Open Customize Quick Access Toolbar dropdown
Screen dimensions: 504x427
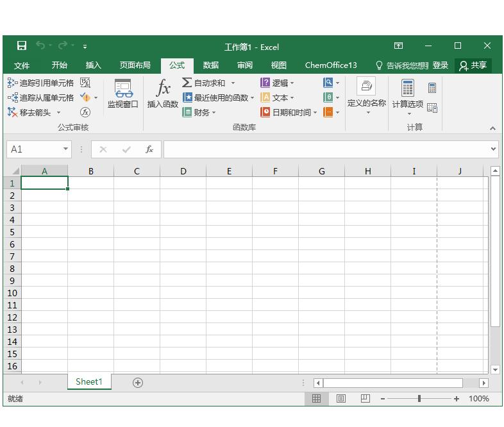(85, 47)
